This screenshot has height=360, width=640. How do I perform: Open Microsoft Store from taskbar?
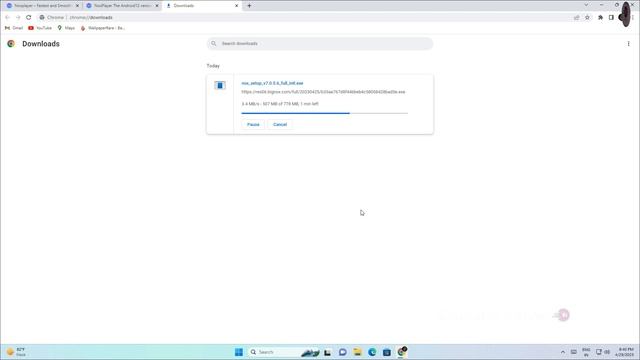[x=387, y=352]
